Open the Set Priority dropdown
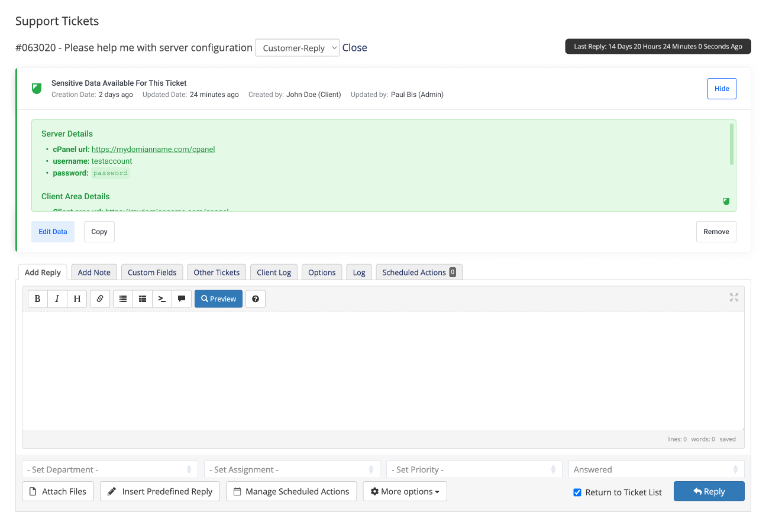The image size is (769, 532). click(474, 470)
